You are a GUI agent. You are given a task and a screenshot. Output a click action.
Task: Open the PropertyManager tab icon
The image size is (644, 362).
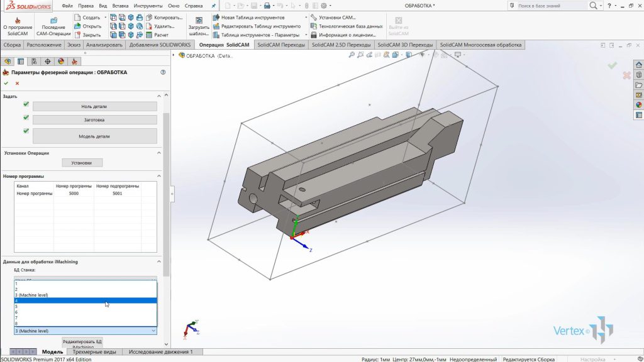click(21, 62)
